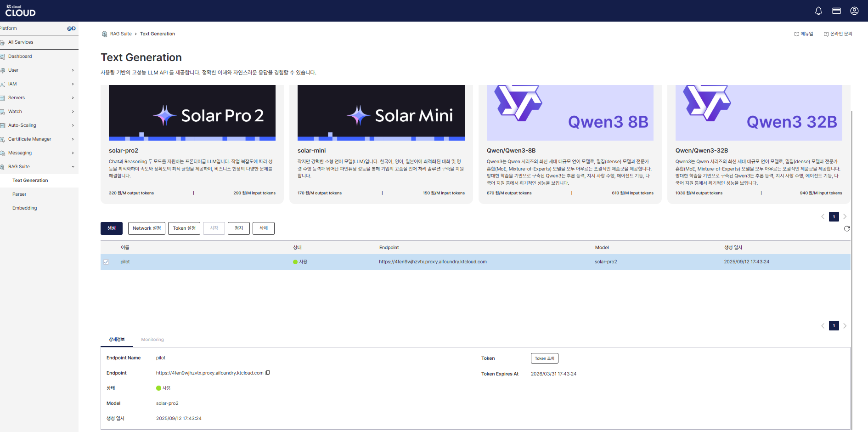Click the Dashboard icon in sidebar
Viewport: 868px width, 432px height.
4,56
